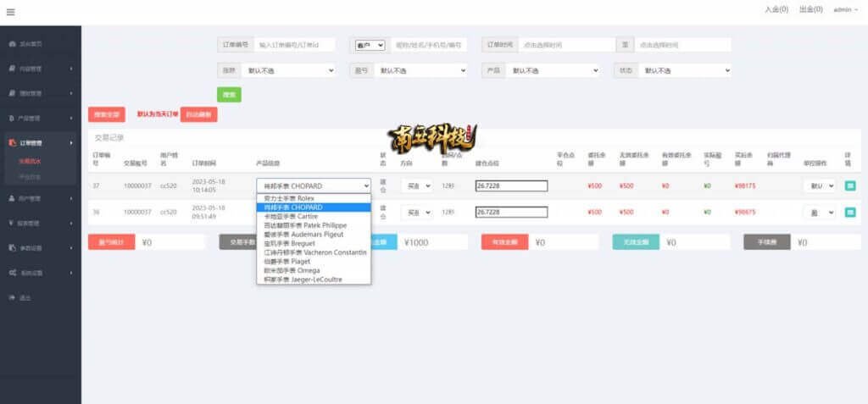Click the 用户管理 person icon in sidebar
The width and height of the screenshot is (868, 404).
(x=11, y=198)
